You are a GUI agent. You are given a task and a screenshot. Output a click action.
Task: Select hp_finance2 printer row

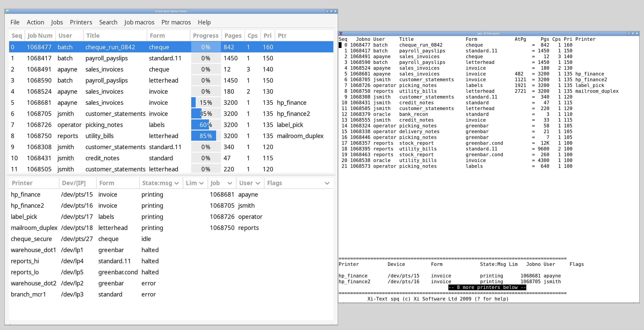(x=171, y=206)
